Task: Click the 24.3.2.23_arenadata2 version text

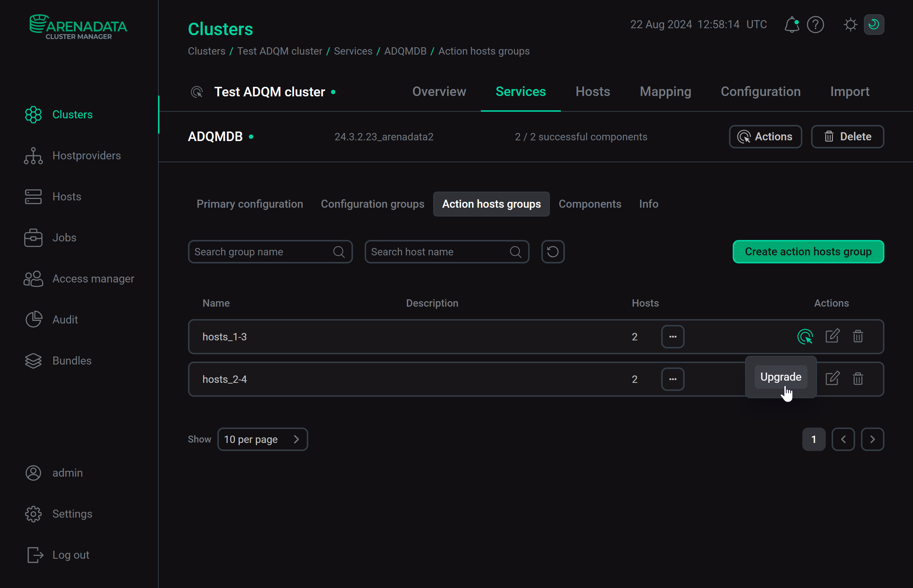Action: (x=384, y=137)
